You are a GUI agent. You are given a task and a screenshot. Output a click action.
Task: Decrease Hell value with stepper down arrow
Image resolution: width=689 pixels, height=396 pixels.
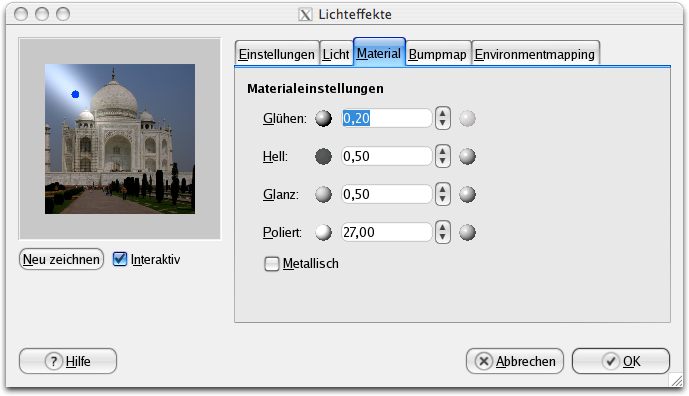tap(442, 161)
